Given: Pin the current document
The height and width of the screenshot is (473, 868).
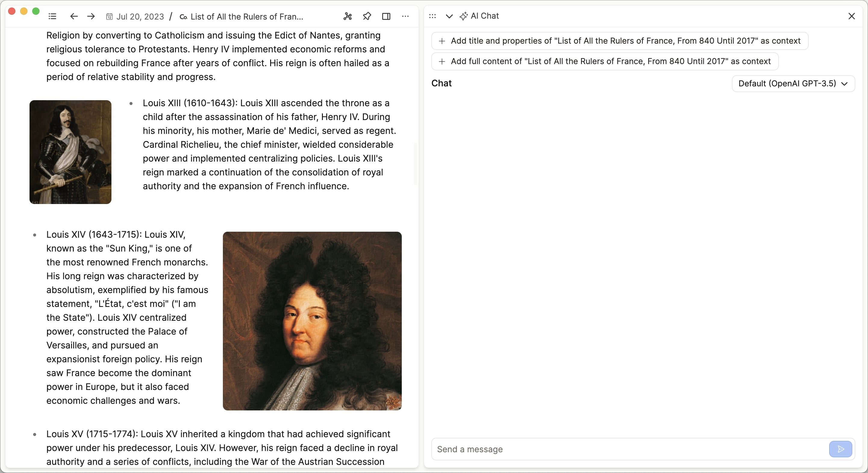Looking at the screenshot, I should 367,16.
